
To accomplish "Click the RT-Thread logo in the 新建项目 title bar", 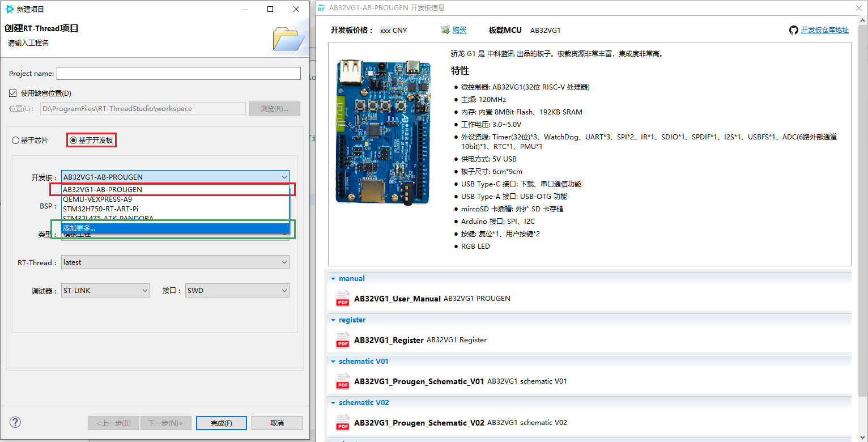I will point(10,9).
